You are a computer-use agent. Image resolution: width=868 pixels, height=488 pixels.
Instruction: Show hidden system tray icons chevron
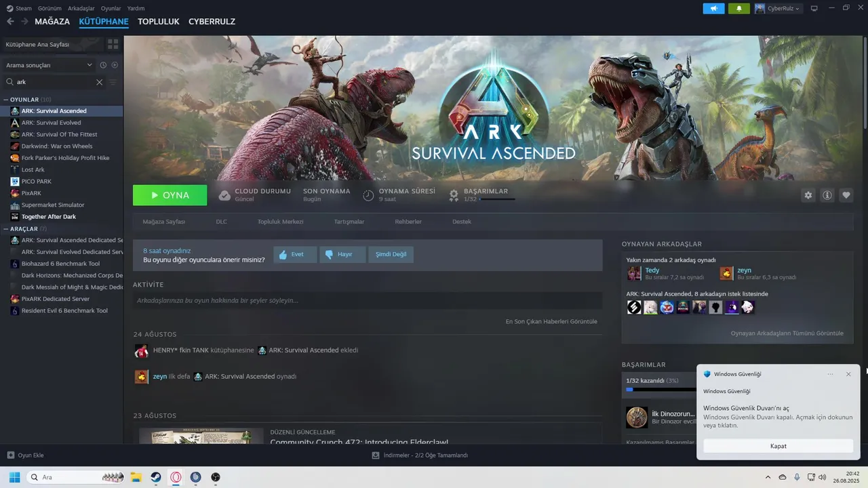coord(768,477)
